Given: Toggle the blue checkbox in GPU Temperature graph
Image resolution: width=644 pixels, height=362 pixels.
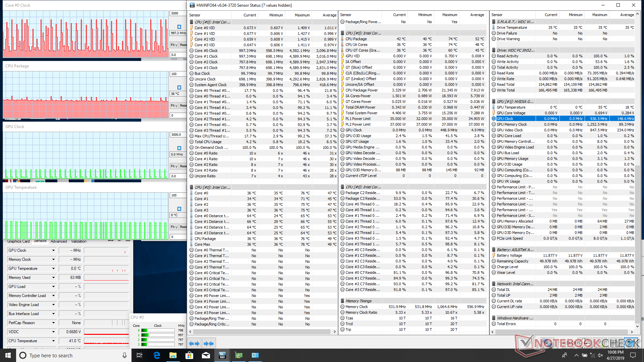Looking at the screenshot, I should click(x=179, y=209).
